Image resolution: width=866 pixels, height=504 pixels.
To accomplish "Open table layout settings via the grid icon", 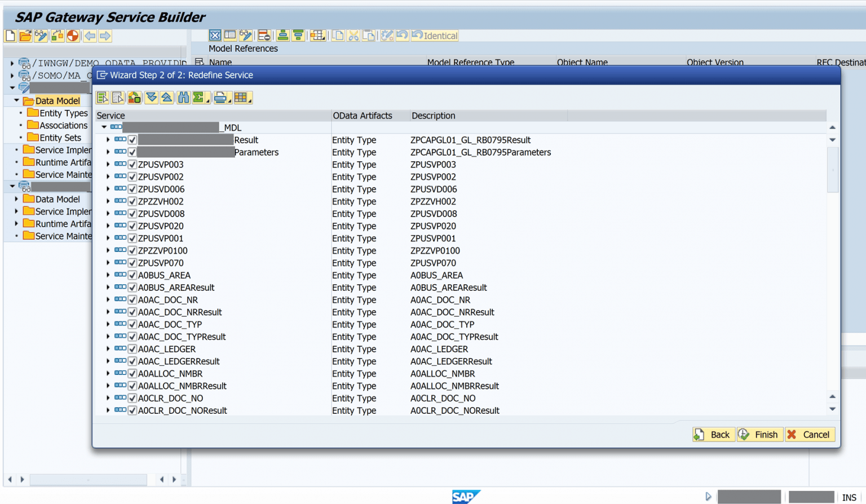I will (241, 97).
